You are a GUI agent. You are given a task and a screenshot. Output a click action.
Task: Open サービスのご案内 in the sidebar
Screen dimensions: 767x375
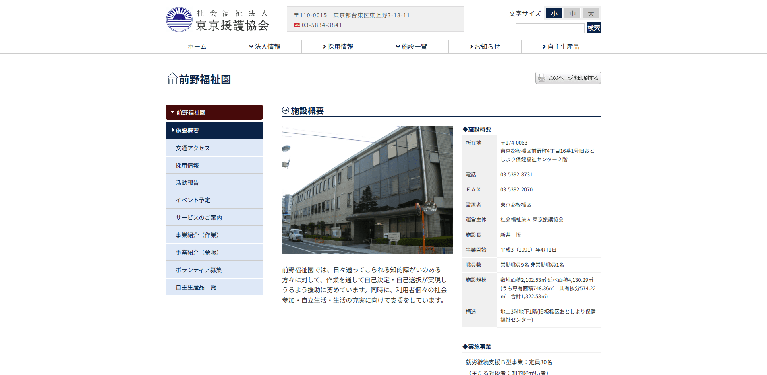(214, 218)
